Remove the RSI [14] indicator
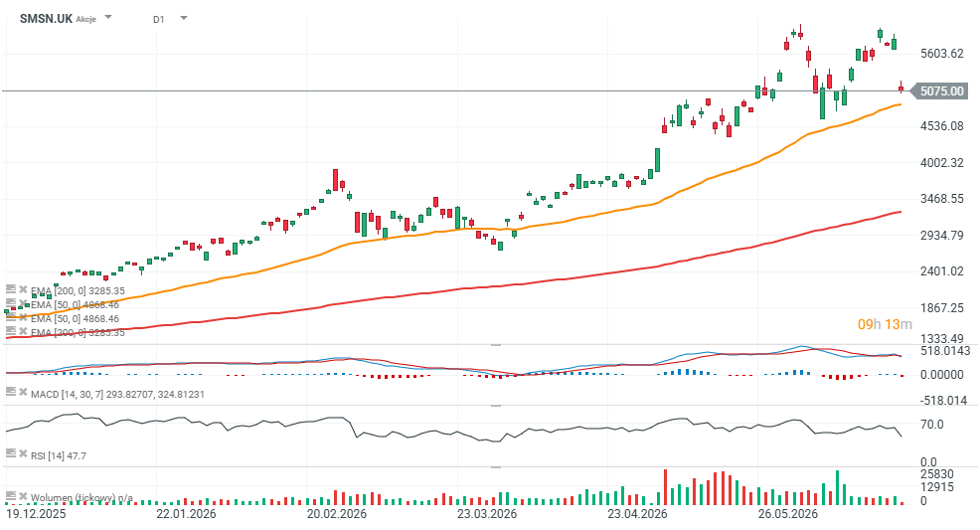980x530 pixels. tap(23, 453)
